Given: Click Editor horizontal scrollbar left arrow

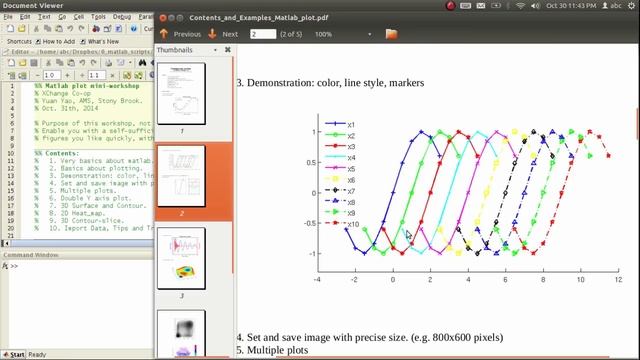Looking at the screenshot, I should 6,243.
